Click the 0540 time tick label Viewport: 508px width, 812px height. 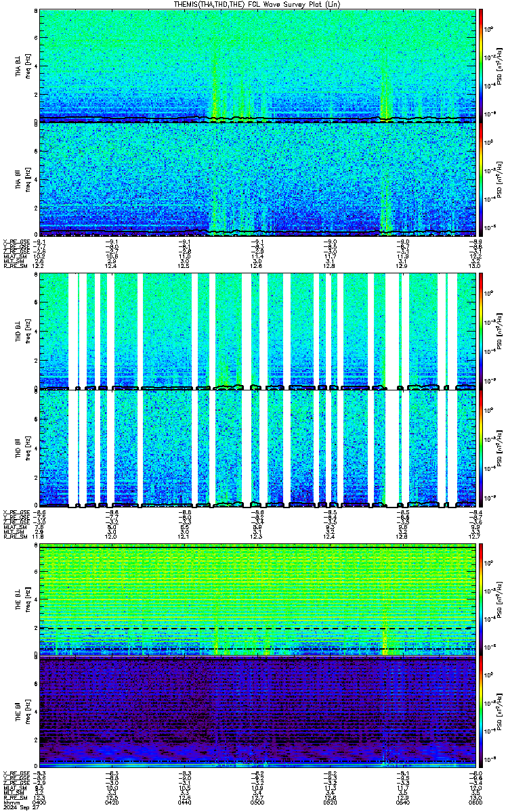click(x=403, y=803)
